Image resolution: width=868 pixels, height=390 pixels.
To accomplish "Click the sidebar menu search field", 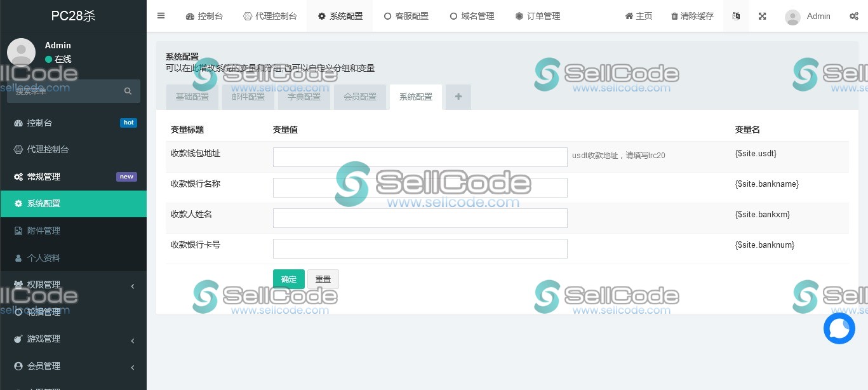I will point(63,91).
